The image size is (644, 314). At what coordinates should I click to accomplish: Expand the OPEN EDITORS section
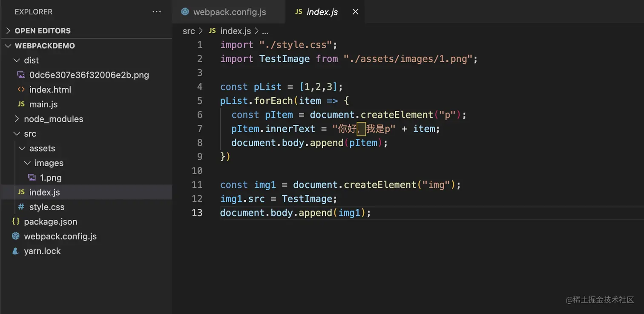coord(86,31)
